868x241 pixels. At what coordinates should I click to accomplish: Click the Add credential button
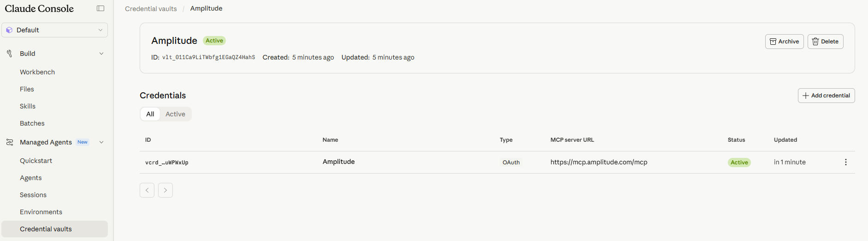(x=826, y=96)
